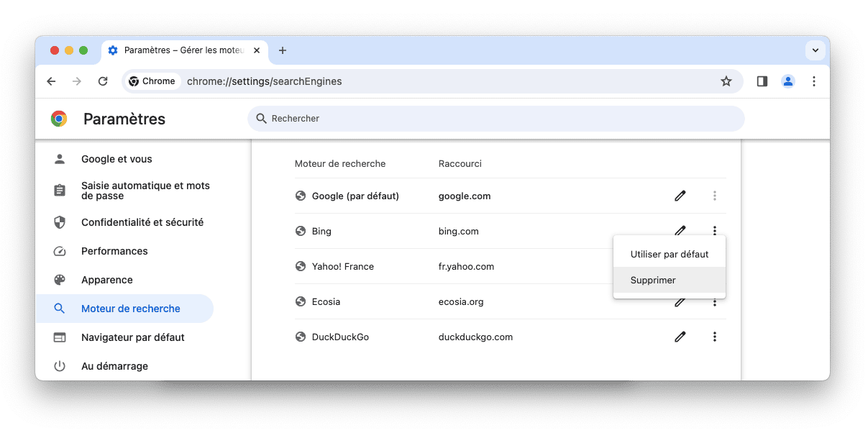
Task: Click the google.com shortcut text
Action: click(x=465, y=196)
